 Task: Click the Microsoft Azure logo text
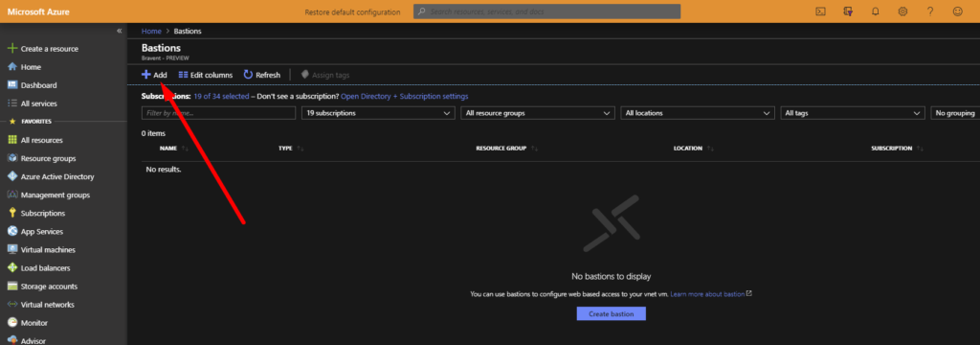pos(38,11)
